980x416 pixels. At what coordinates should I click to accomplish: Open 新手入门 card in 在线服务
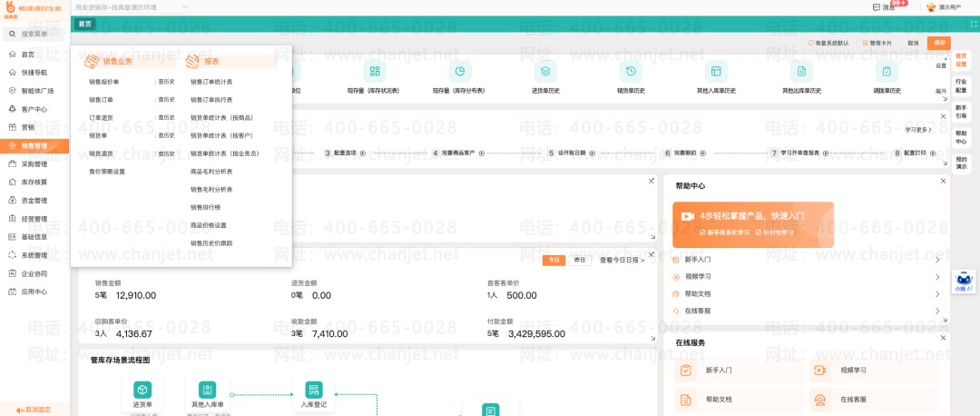tap(739, 371)
